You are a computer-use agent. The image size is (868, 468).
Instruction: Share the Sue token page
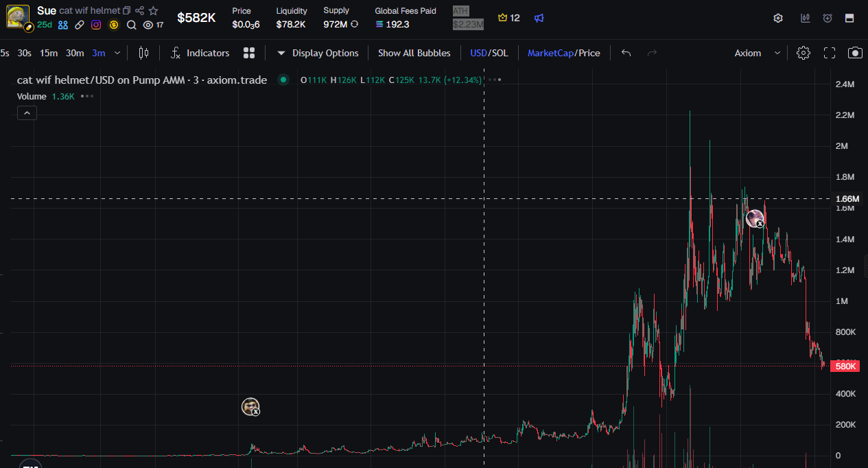click(140, 11)
